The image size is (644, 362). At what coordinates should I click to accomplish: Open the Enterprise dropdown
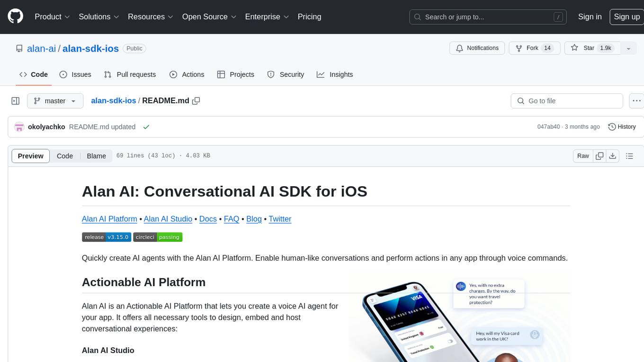(x=267, y=17)
